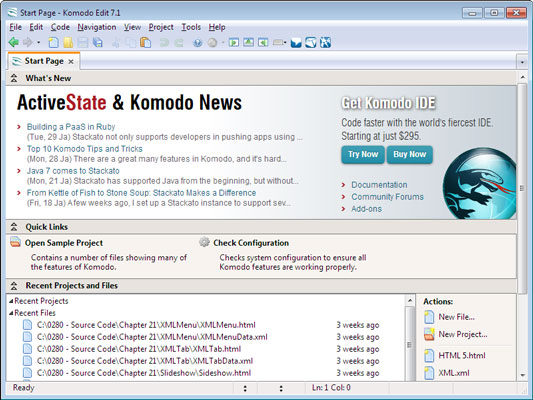Open the Edit menu
533x400 pixels.
[x=36, y=27]
